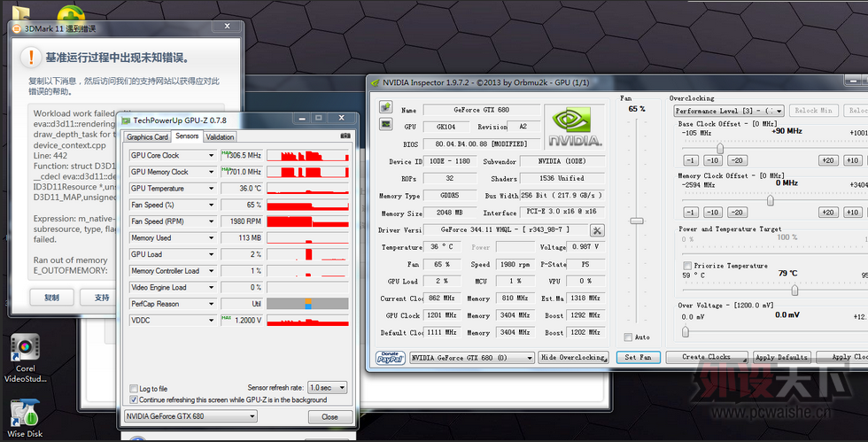Expand the GPU Memory Clock sensor dropdown
The height and width of the screenshot is (442, 868).
211,172
